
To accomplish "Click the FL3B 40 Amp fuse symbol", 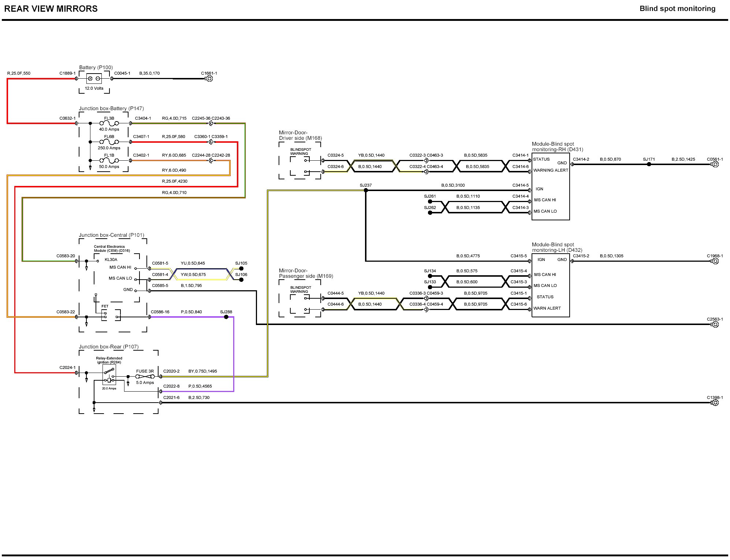I will [109, 123].
